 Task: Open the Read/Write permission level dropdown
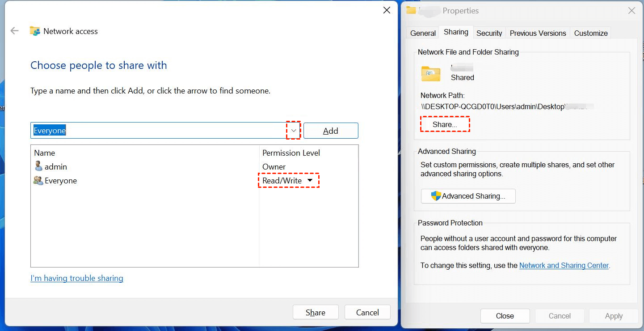[x=310, y=180]
